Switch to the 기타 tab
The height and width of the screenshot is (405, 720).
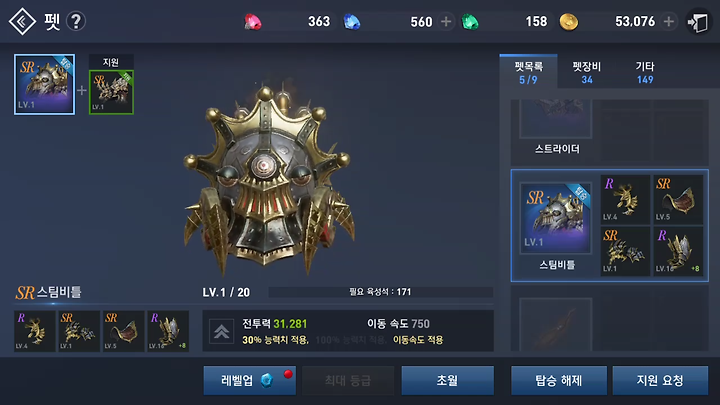[645, 73]
